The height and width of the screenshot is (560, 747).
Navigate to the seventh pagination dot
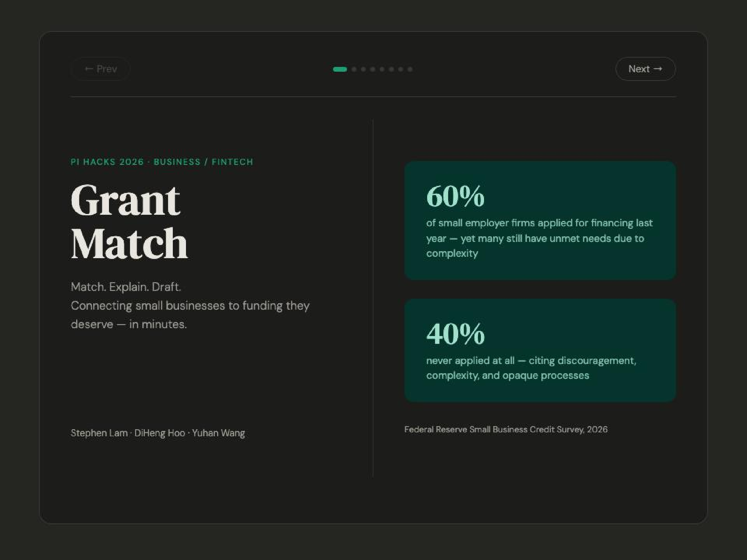(401, 69)
